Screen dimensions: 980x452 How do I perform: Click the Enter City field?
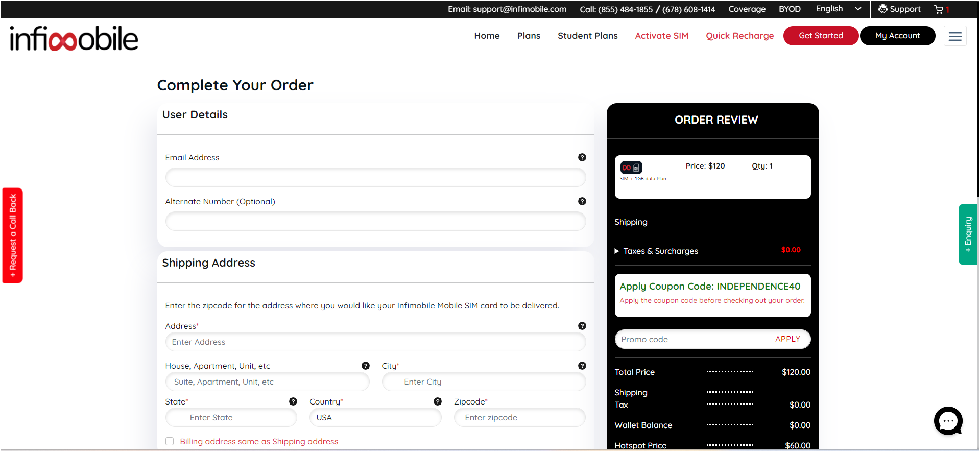484,382
